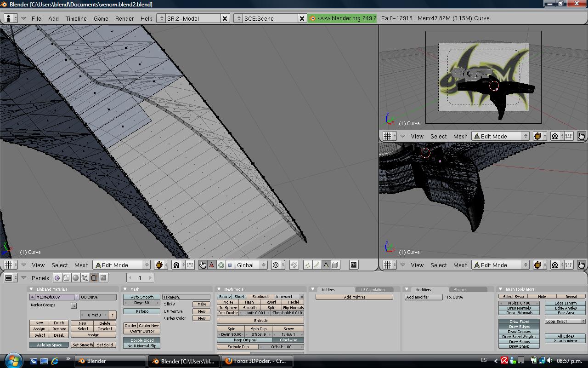Switch to the Shapes tab

coord(460,290)
